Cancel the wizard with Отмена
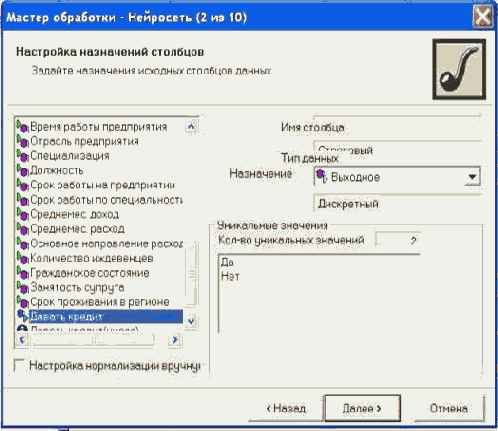 (x=448, y=408)
